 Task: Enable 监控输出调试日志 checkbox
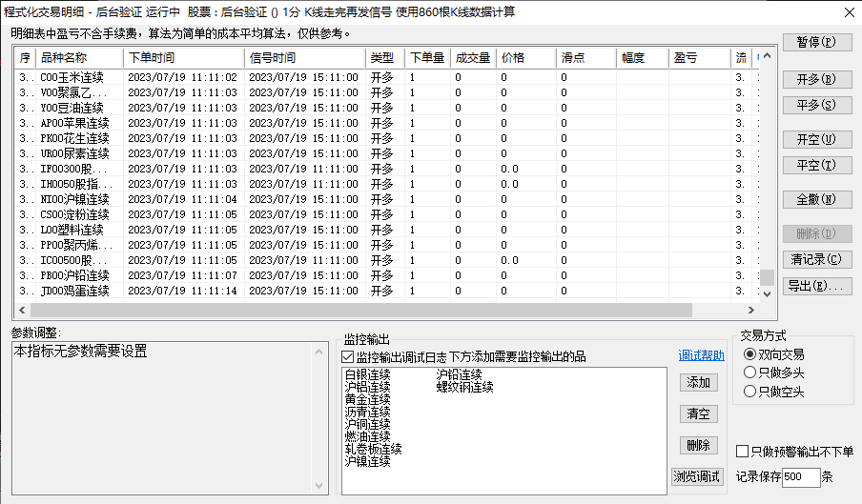348,356
